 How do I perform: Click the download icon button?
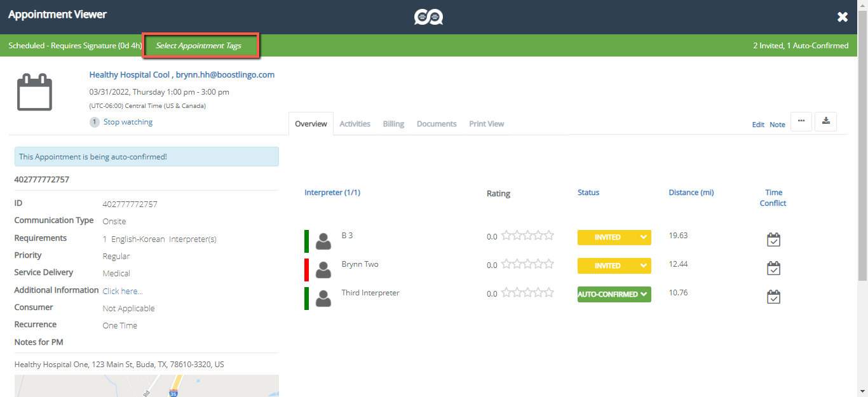pyautogui.click(x=825, y=121)
